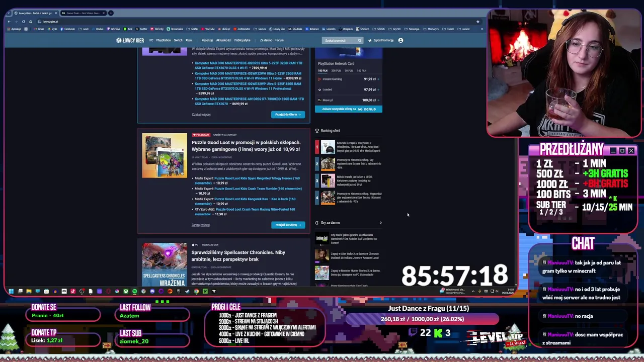
Task: Open the Xbox menu item
Action: click(189, 40)
